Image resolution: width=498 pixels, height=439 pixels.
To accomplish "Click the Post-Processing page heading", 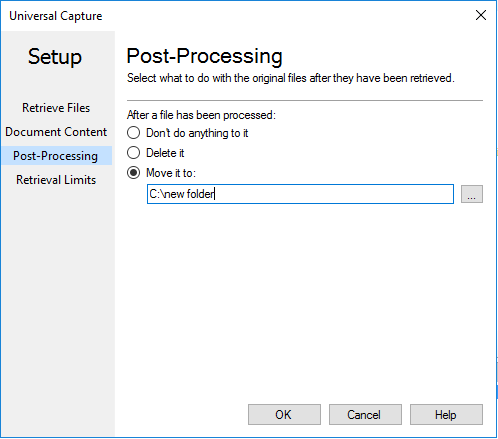I will pos(204,56).
